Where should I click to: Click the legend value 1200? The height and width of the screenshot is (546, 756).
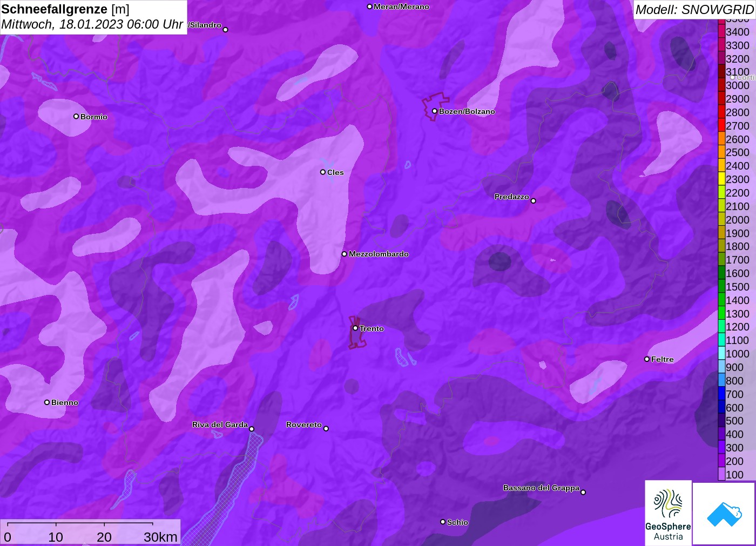738,327
